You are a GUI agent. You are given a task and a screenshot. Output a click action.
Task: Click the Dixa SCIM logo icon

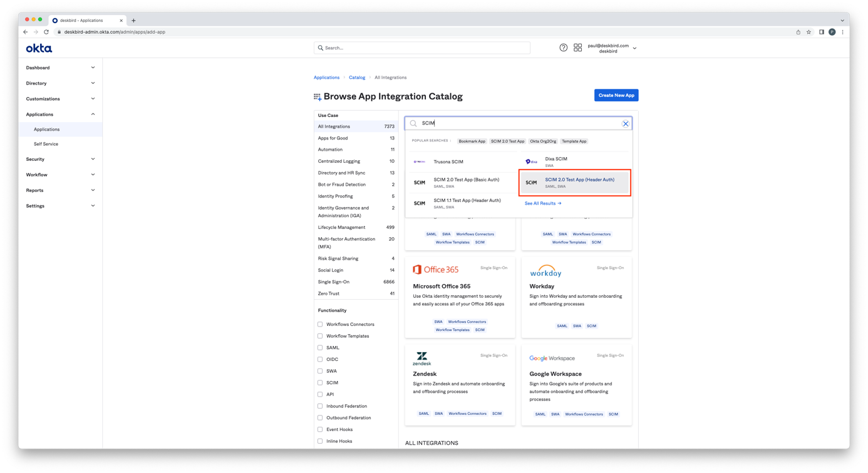point(531,162)
